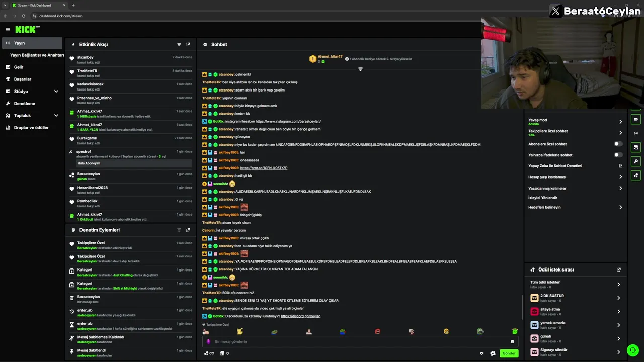Click the Kick logo
644x362 pixels.
pos(26,30)
